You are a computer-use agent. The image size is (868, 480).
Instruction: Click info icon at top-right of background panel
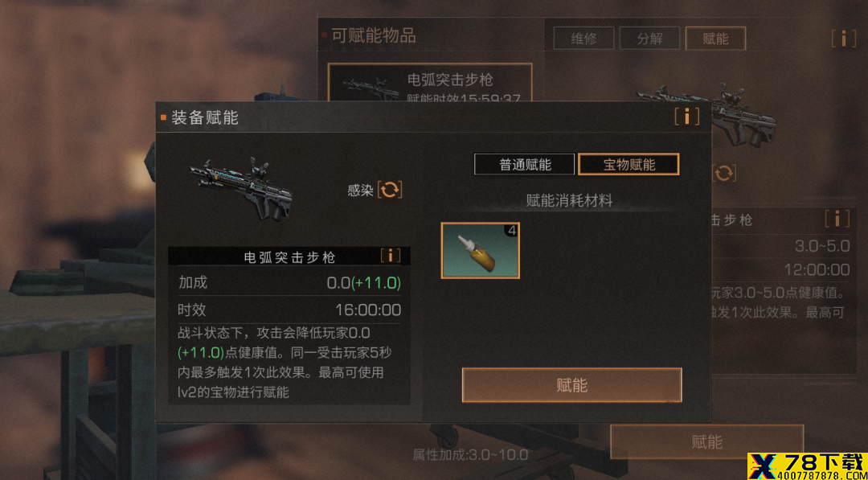pos(843,39)
